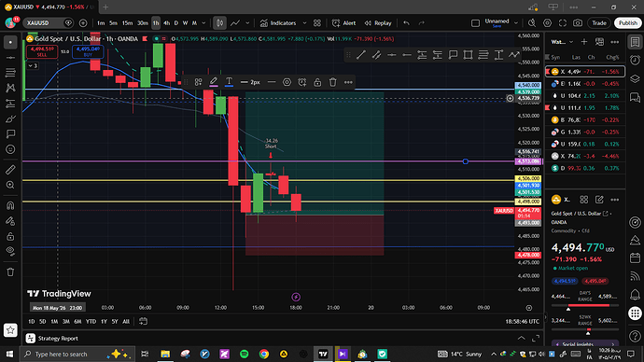
Task: Set date range to 5D
Action: (43, 321)
